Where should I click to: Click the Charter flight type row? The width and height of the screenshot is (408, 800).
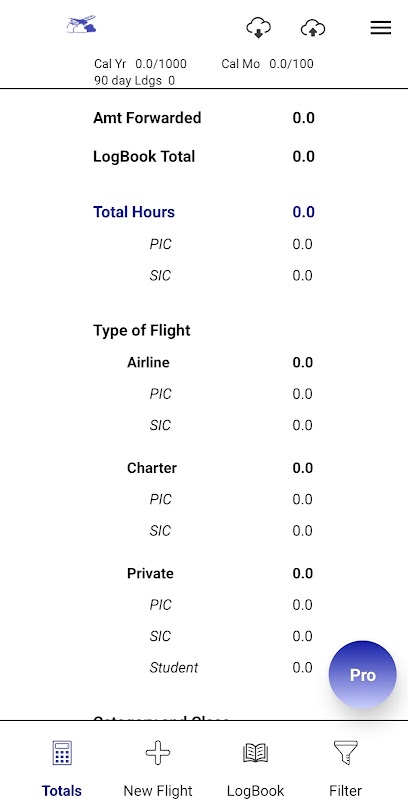[220, 468]
